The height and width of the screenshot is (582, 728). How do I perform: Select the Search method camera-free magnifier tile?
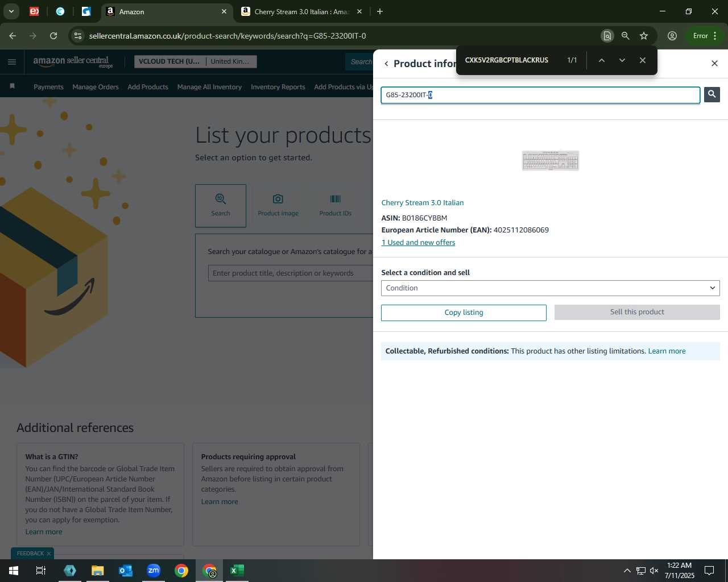tap(221, 205)
